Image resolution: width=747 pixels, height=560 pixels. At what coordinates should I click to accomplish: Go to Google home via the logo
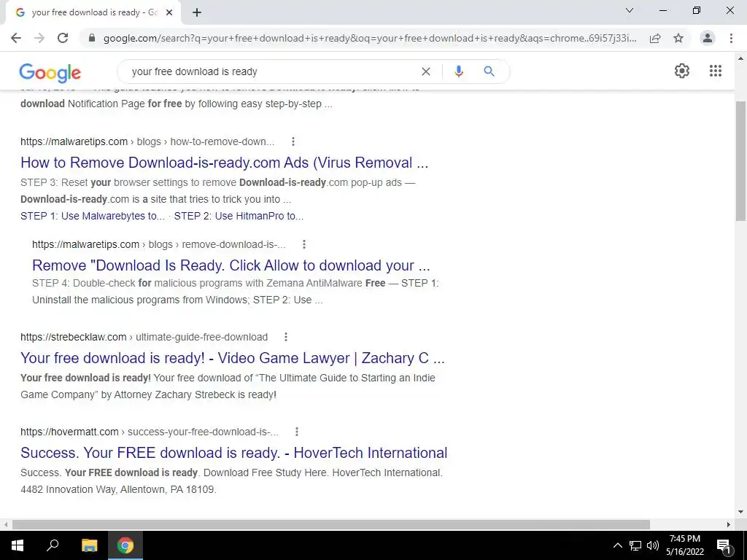tap(50, 72)
